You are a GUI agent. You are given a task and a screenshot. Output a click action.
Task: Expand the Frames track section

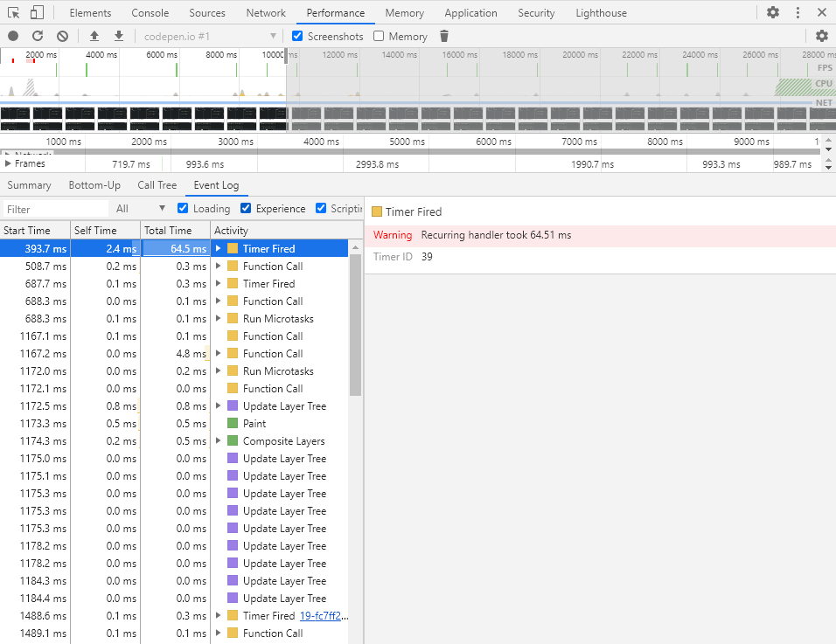click(10, 163)
